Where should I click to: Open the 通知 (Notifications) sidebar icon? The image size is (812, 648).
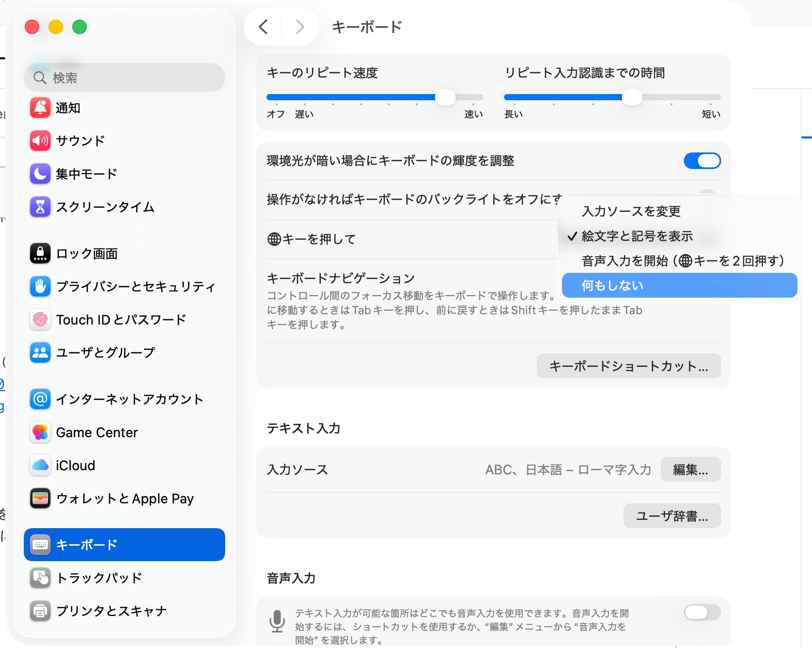pos(40,108)
